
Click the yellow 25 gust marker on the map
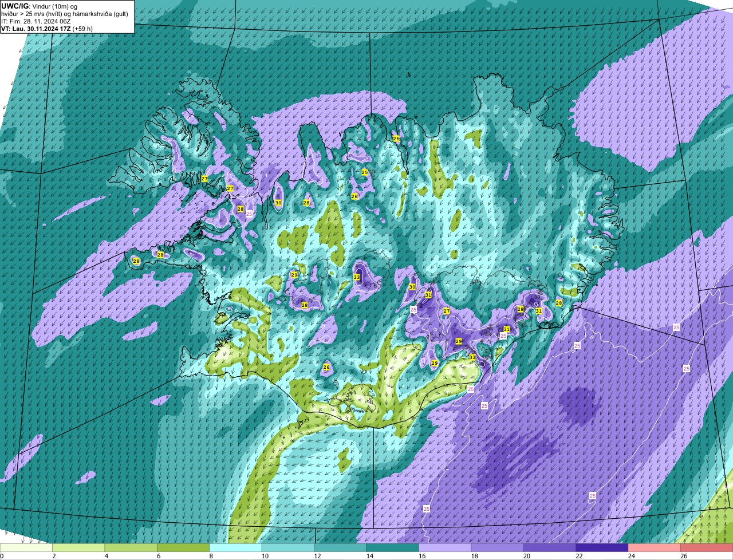point(365,172)
